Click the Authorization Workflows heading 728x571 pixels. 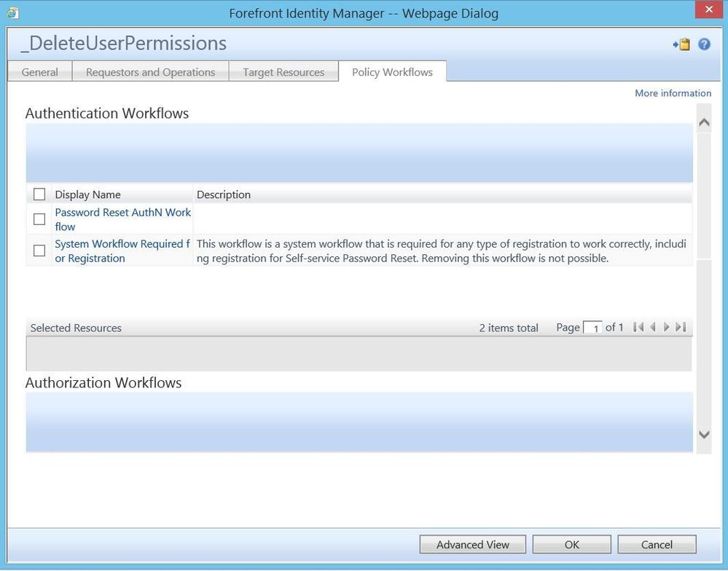[103, 382]
